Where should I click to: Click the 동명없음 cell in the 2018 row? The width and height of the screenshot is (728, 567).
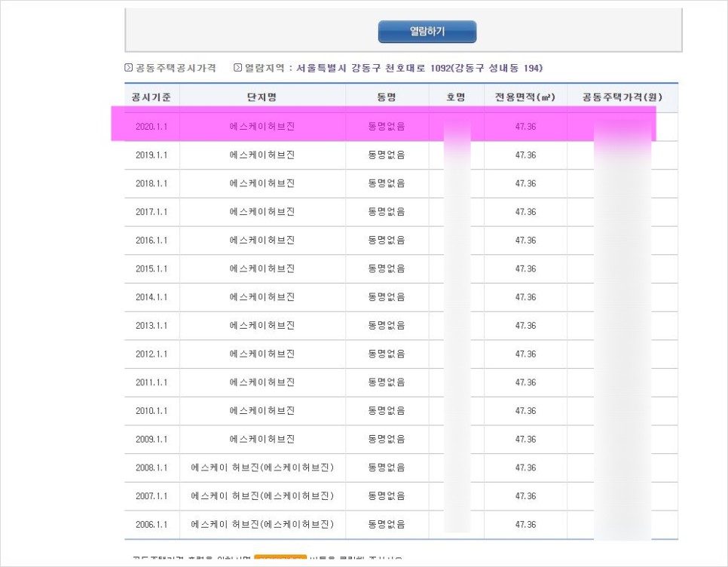[x=387, y=182]
